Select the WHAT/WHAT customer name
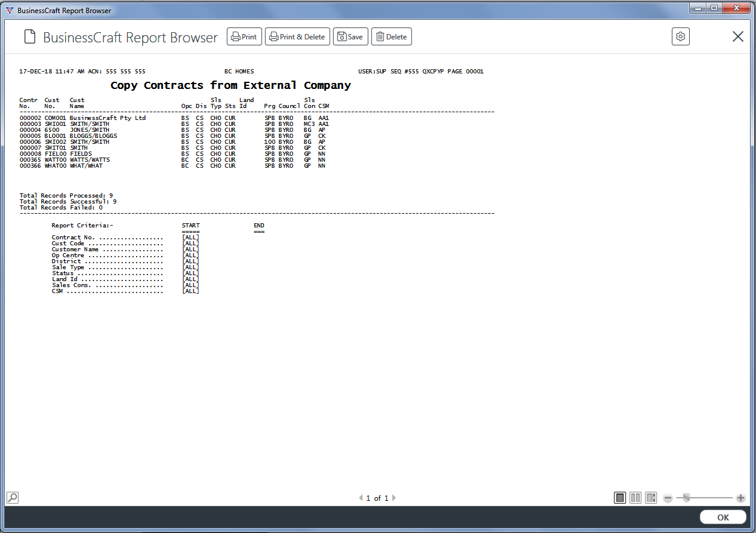 click(86, 166)
